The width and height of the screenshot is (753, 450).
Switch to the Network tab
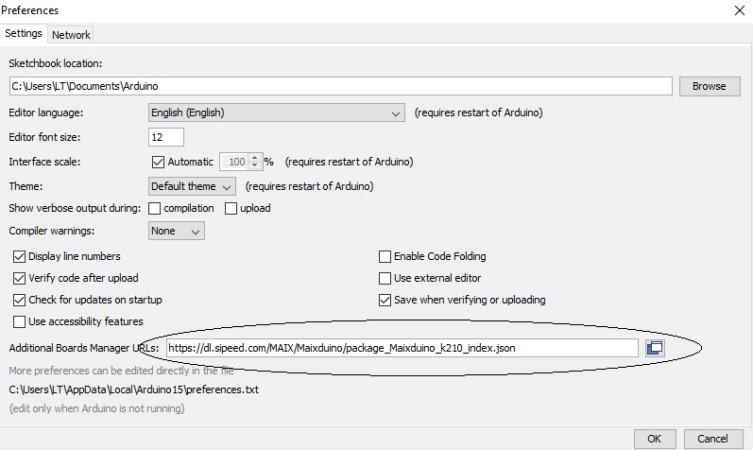[x=71, y=35]
